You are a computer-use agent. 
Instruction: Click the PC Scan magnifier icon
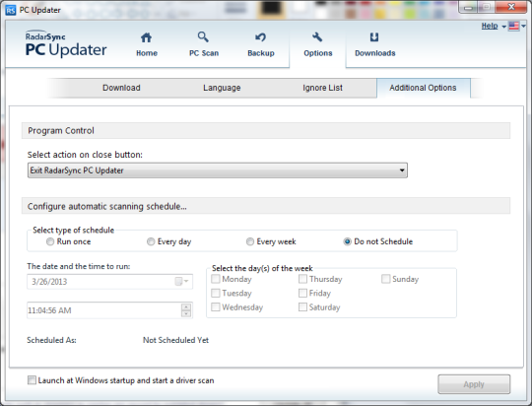tap(203, 36)
